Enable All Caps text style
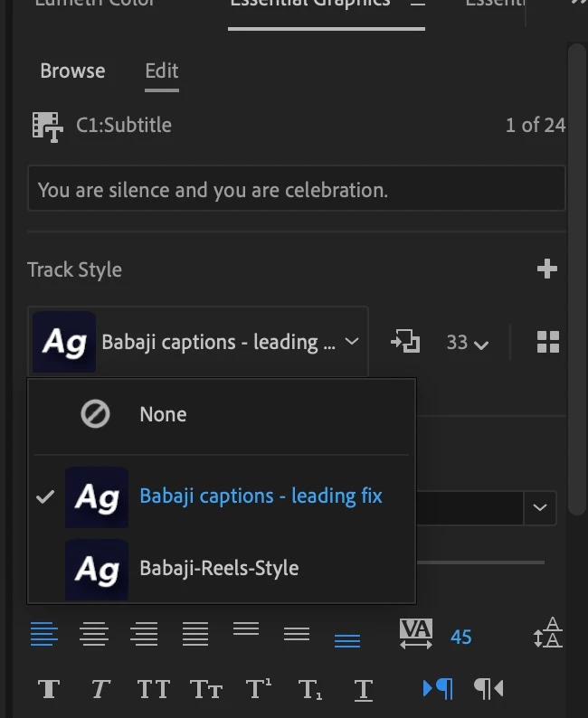 (153, 690)
